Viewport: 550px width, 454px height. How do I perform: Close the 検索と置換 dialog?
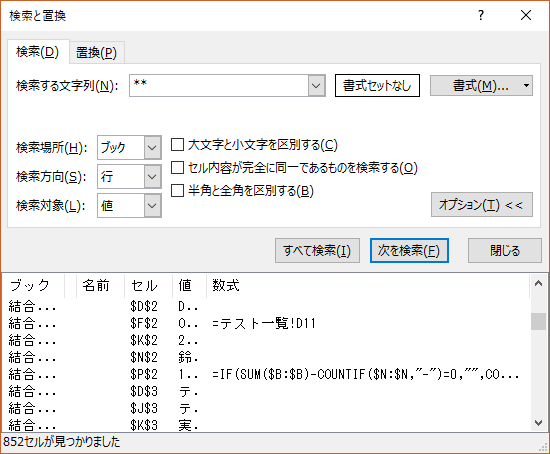526,15
